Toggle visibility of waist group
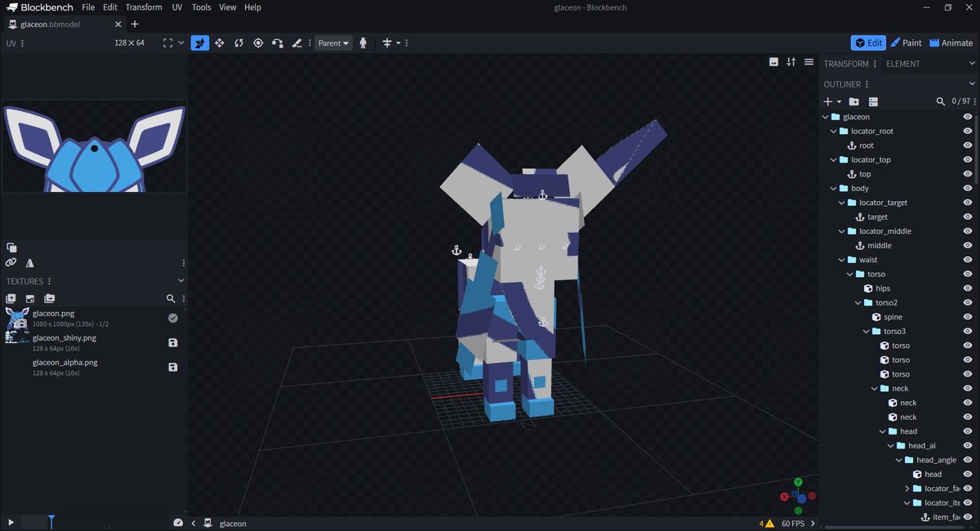The height and width of the screenshot is (531, 980). [968, 260]
